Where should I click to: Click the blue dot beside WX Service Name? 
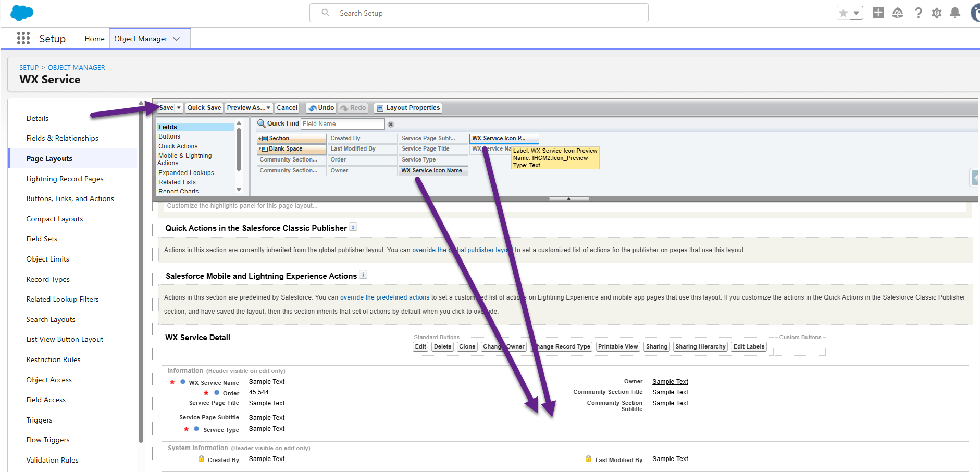(183, 382)
